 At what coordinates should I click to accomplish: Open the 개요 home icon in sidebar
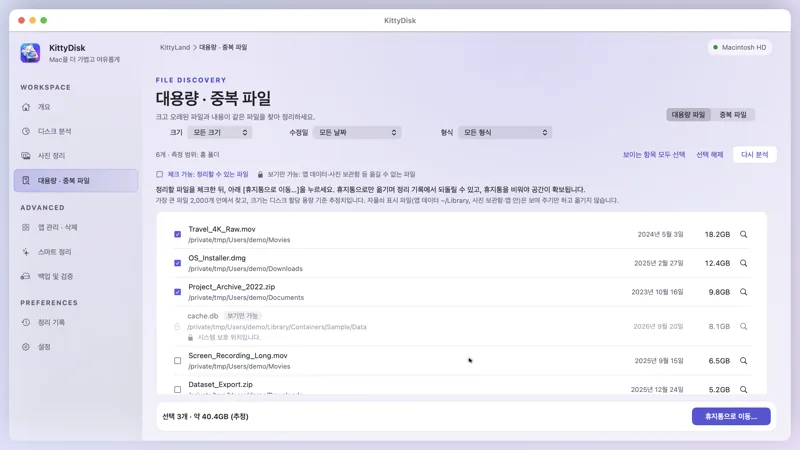(26, 107)
